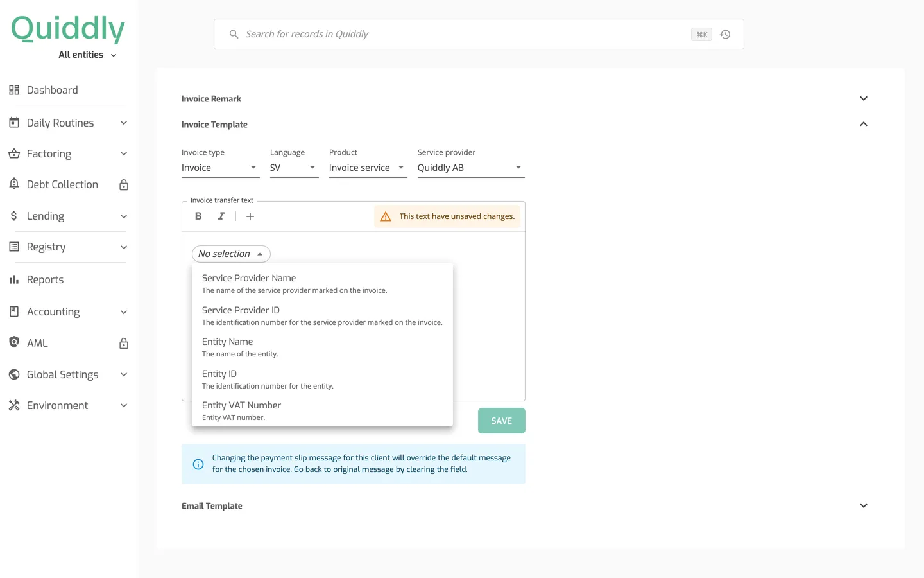The height and width of the screenshot is (578, 924).
Task: Click the Quiddly logo
Action: coord(68,28)
